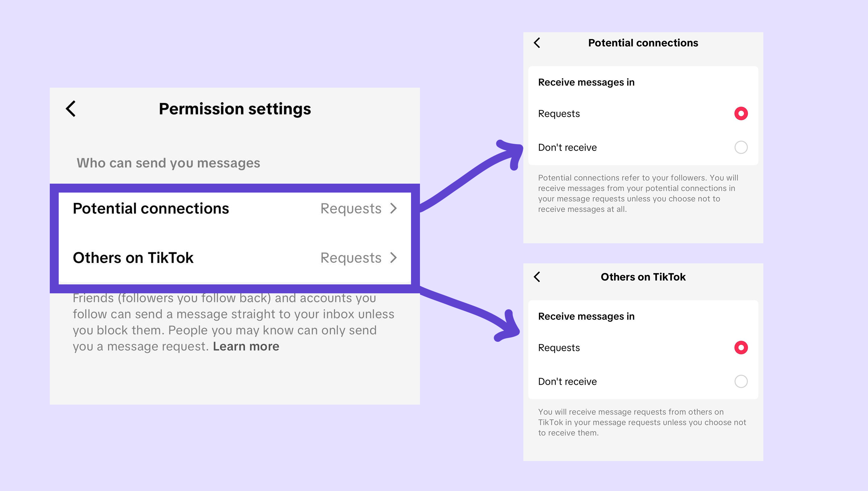Click Who can send you messages heading
The image size is (868, 491).
pos(168,163)
